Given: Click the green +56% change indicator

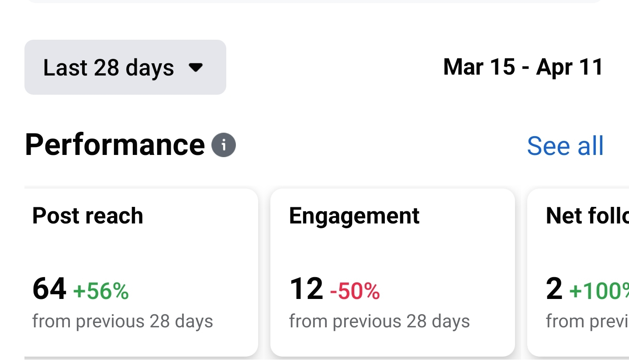Looking at the screenshot, I should click(x=101, y=291).
